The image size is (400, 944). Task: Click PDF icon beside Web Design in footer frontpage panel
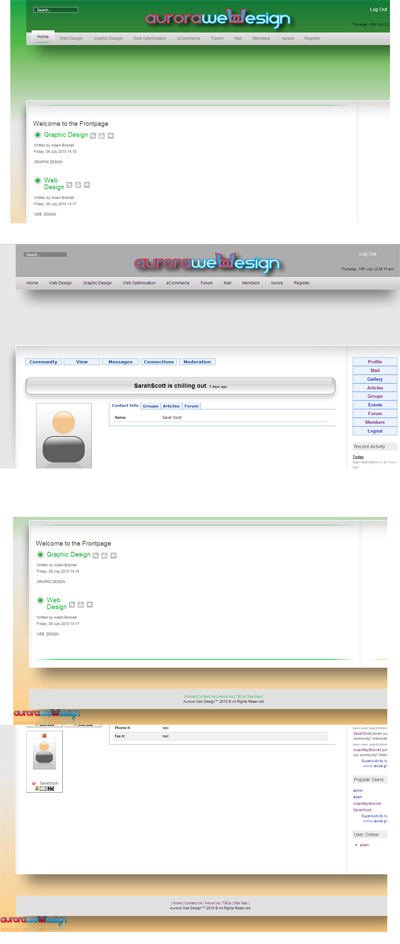pyautogui.click(x=72, y=604)
